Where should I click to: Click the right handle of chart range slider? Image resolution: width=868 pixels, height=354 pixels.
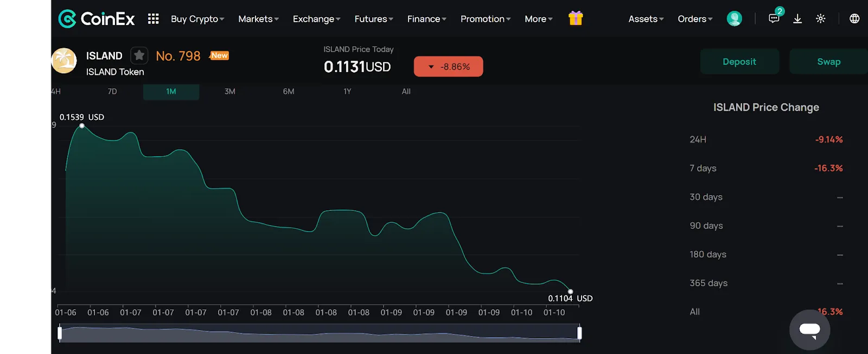coord(579,333)
